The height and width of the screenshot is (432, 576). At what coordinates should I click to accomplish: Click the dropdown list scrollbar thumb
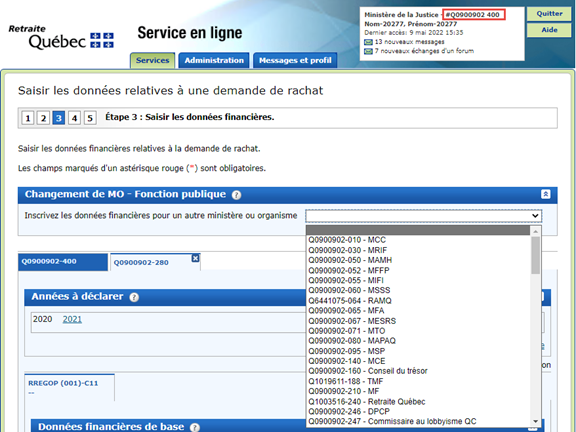[536, 255]
